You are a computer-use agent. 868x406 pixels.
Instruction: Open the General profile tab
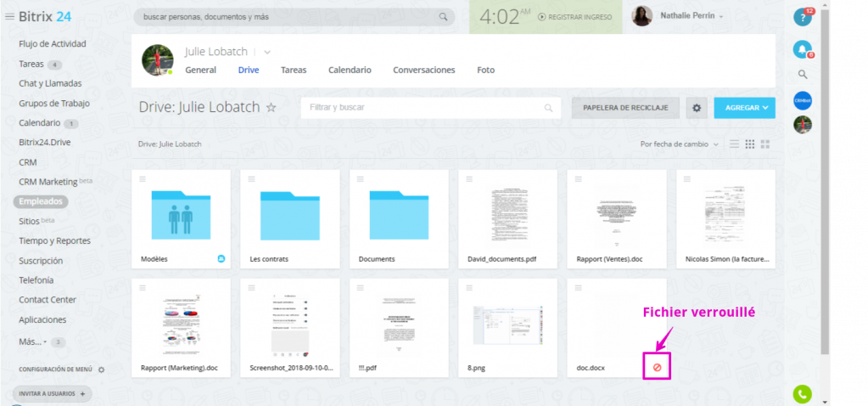200,70
